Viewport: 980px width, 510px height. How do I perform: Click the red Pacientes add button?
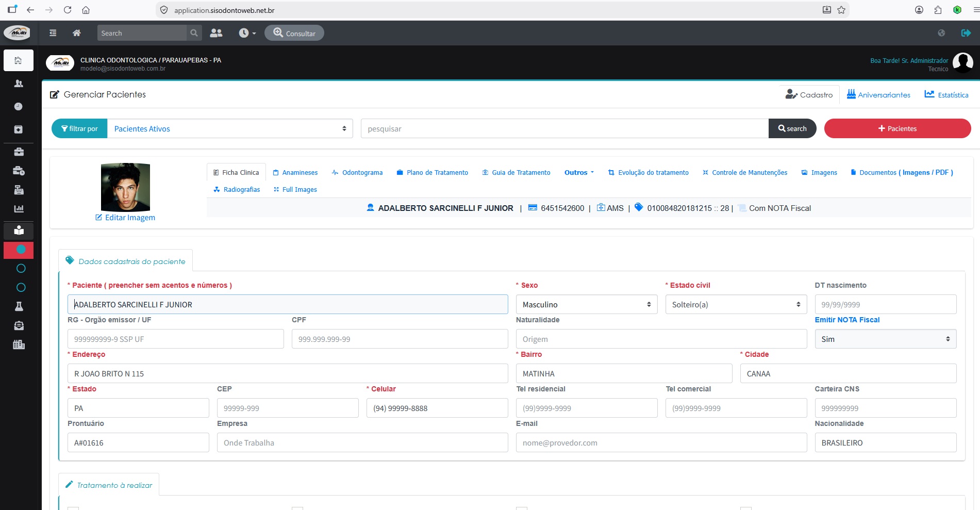(x=898, y=128)
